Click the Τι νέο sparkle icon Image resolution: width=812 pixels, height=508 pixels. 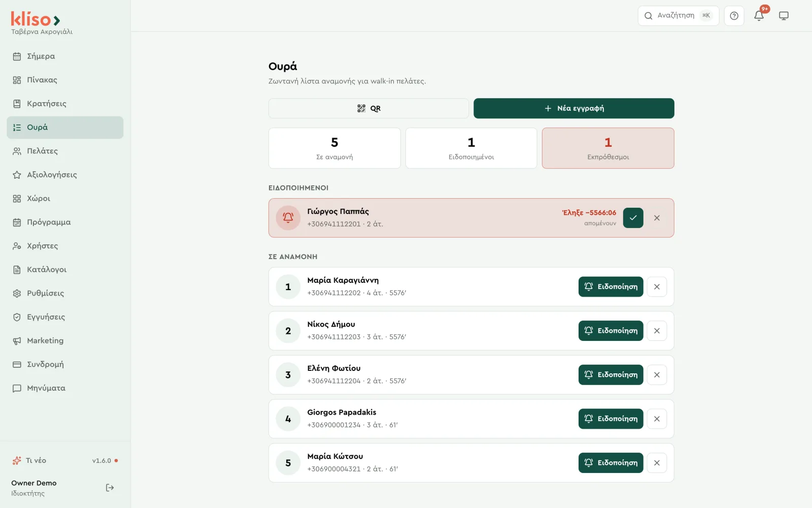click(x=17, y=461)
